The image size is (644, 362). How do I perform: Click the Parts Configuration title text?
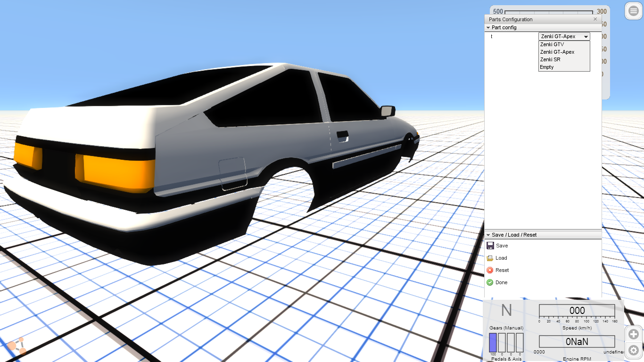click(511, 19)
